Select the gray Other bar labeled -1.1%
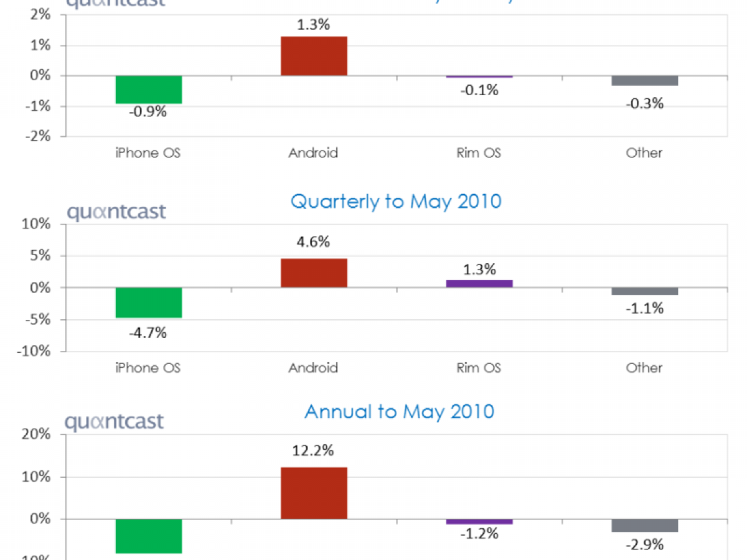 [644, 291]
